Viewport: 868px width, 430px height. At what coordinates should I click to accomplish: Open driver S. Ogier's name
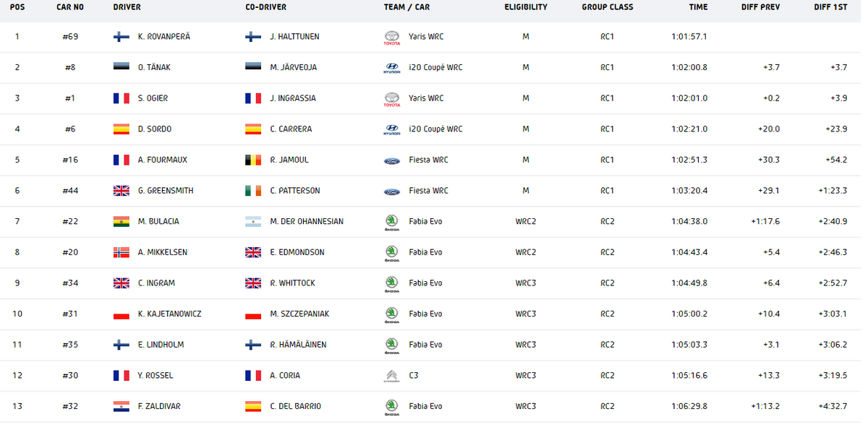tap(154, 98)
